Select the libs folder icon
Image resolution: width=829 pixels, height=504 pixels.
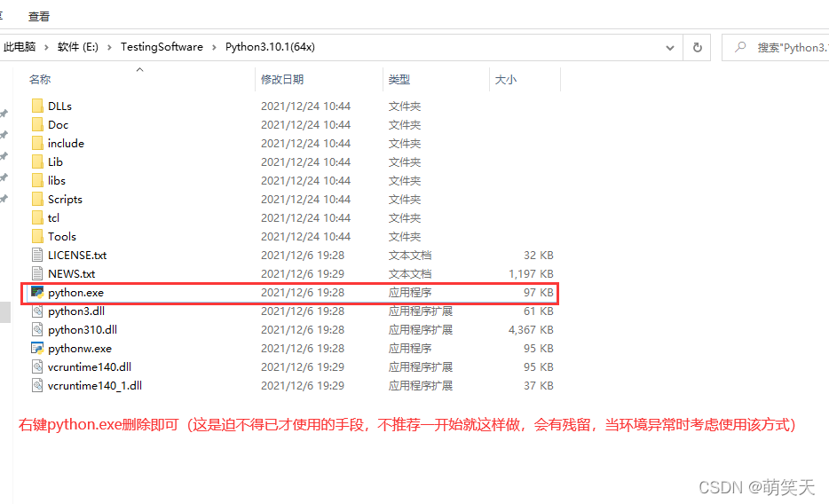coord(37,180)
